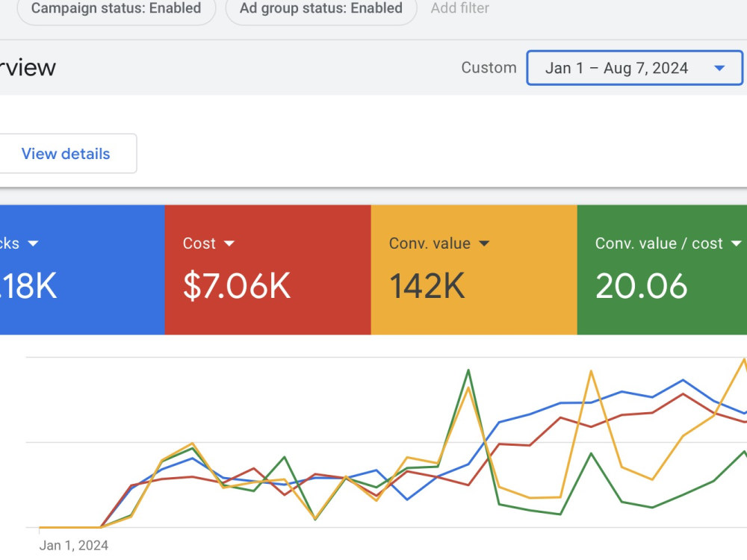The width and height of the screenshot is (747, 560).
Task: Click the $7.06K cost value
Action: 237,286
